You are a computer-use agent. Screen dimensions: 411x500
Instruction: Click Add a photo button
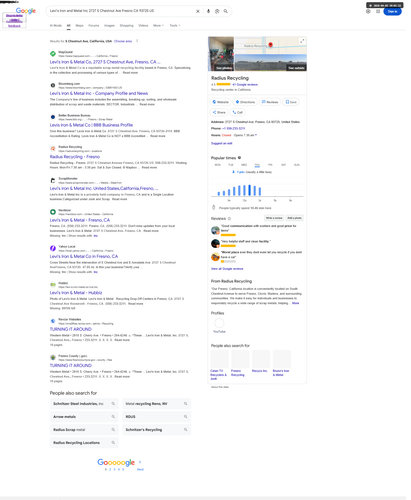tap(294, 218)
